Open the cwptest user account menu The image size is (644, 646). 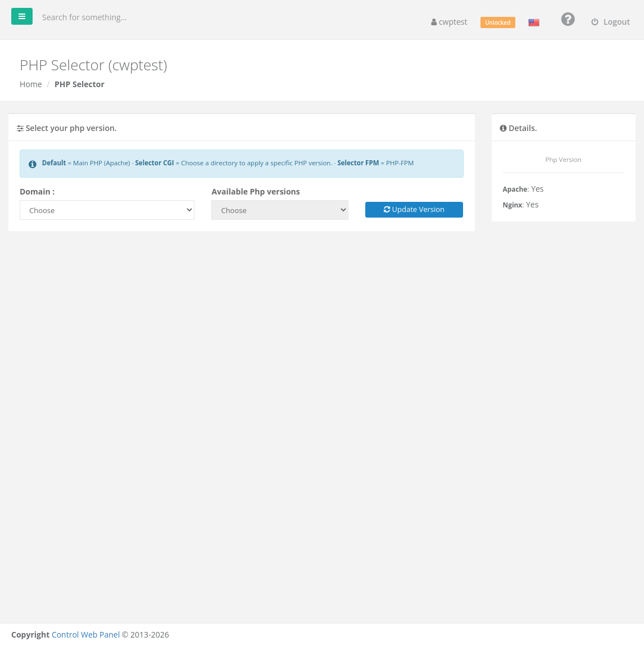click(449, 22)
